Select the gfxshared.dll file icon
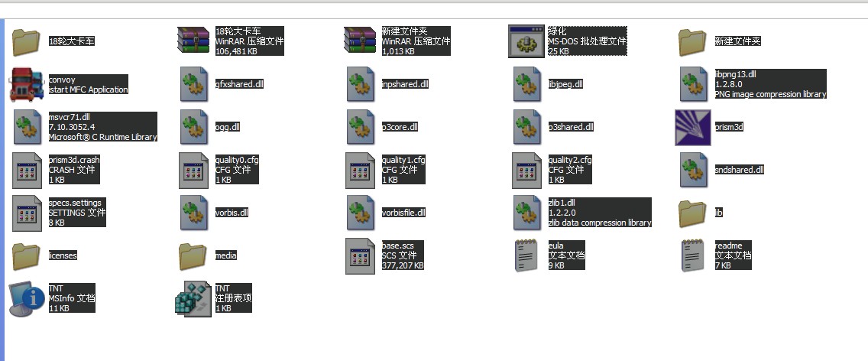 pyautogui.click(x=194, y=84)
